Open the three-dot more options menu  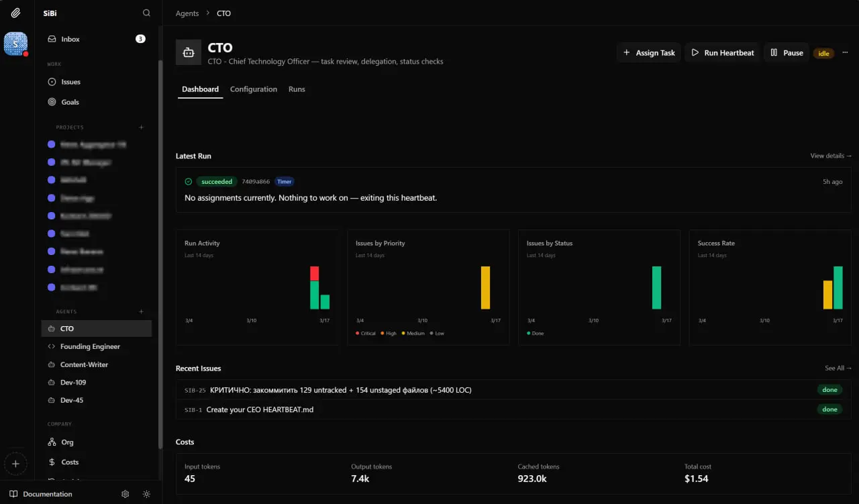[x=845, y=52]
